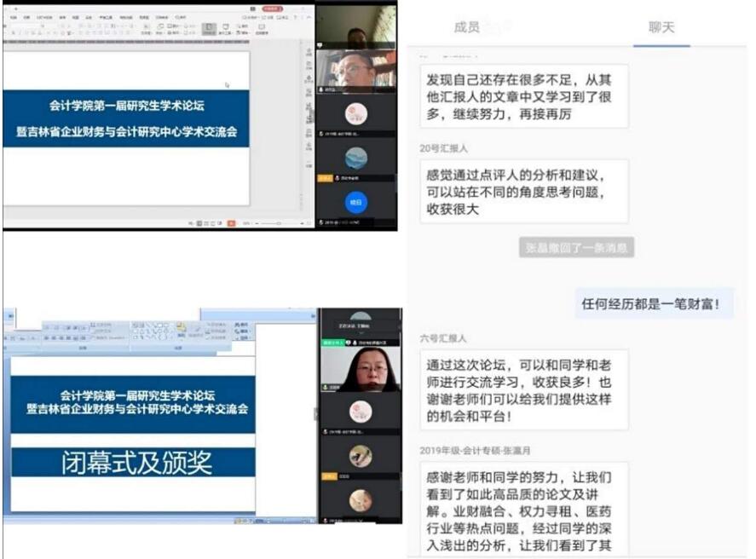
Task: Switch to the 聊天 chat tab
Action: pyautogui.click(x=661, y=27)
